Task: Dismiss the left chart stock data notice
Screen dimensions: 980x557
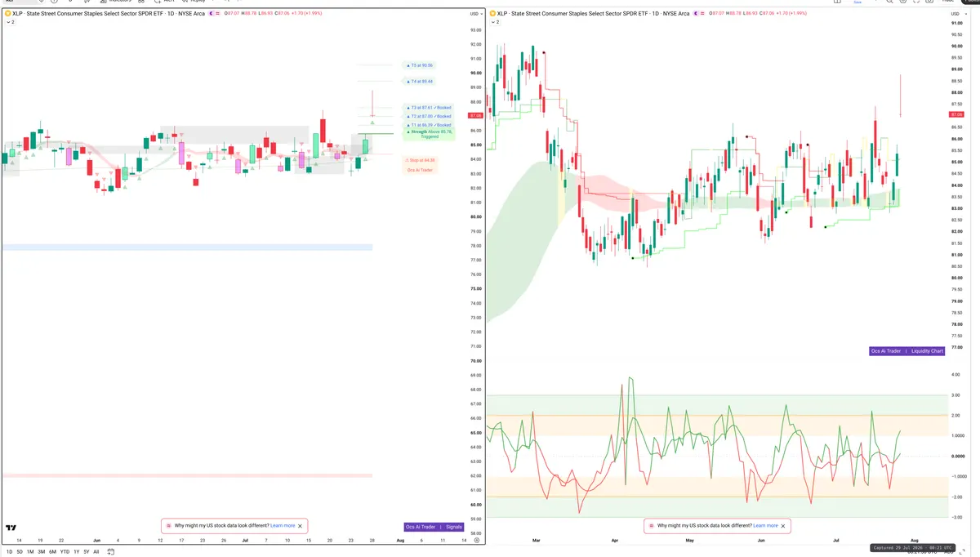Action: coord(301,526)
